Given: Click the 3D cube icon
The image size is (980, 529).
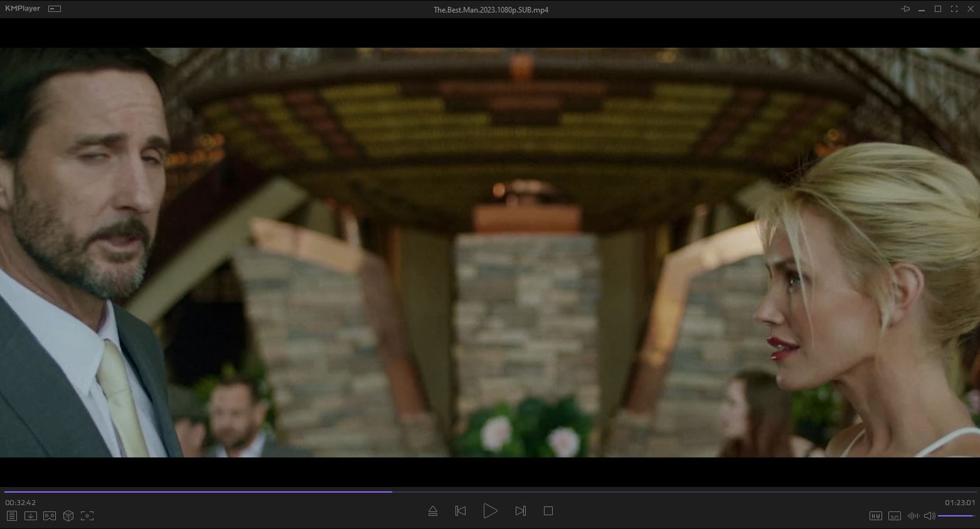Looking at the screenshot, I should click(x=68, y=516).
